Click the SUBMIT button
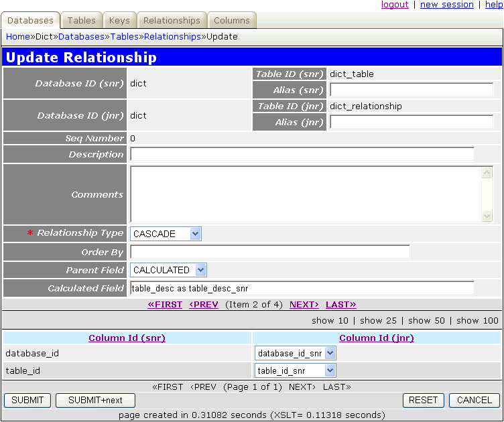This screenshot has height=422, width=504. click(27, 400)
